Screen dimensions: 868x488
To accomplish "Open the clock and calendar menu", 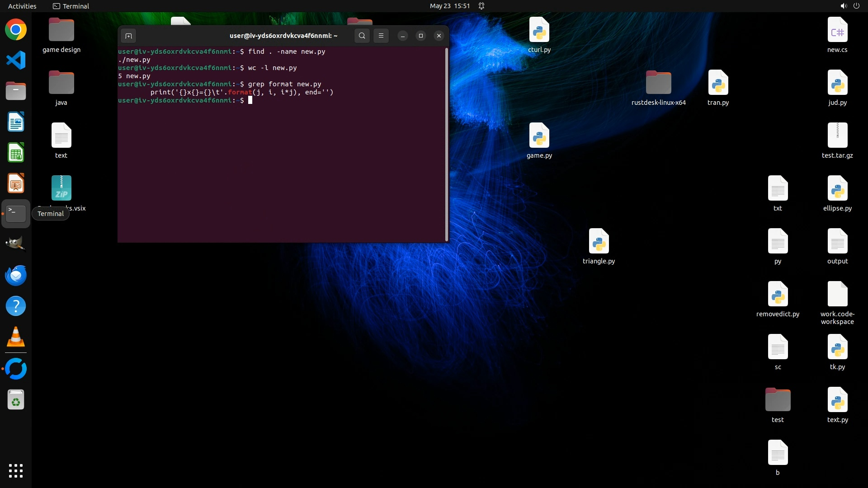I will (x=449, y=6).
